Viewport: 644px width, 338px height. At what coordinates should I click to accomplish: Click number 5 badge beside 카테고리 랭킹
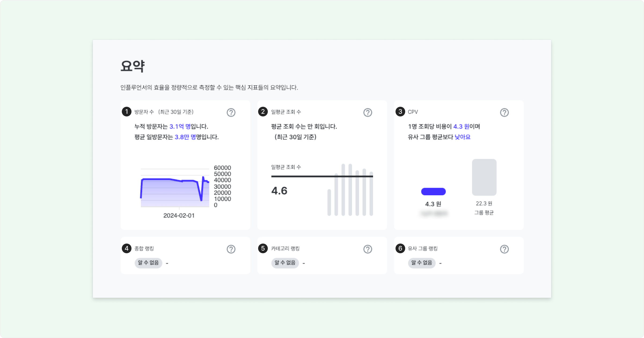(x=263, y=248)
